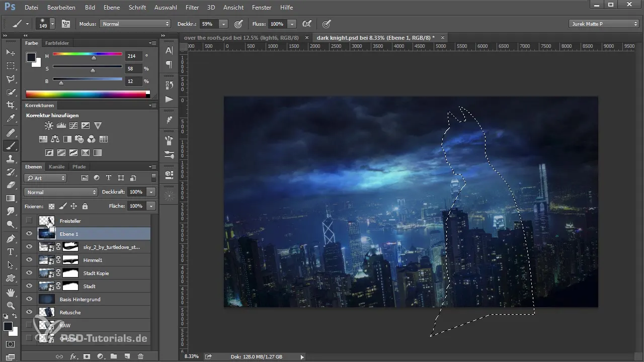644x362 pixels.
Task: Select the History Brush tool
Action: pos(10,172)
